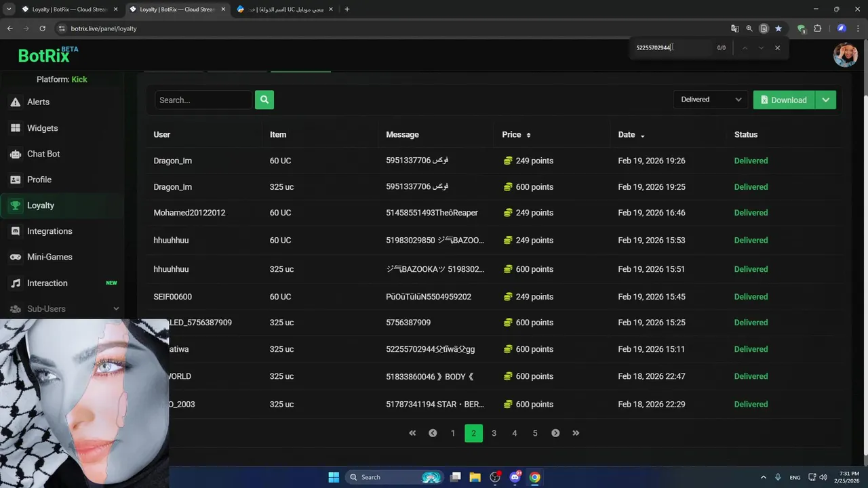
Task: Click the BotRix BETA logo
Action: point(48,56)
